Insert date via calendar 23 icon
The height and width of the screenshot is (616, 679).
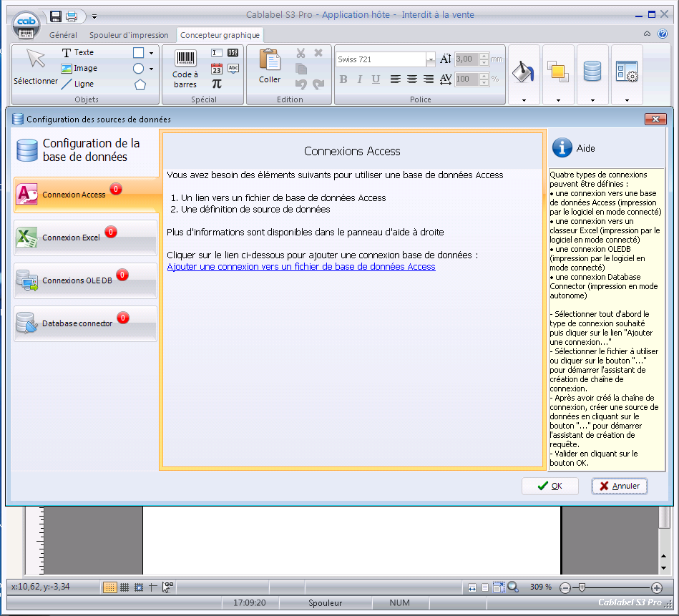coord(217,69)
